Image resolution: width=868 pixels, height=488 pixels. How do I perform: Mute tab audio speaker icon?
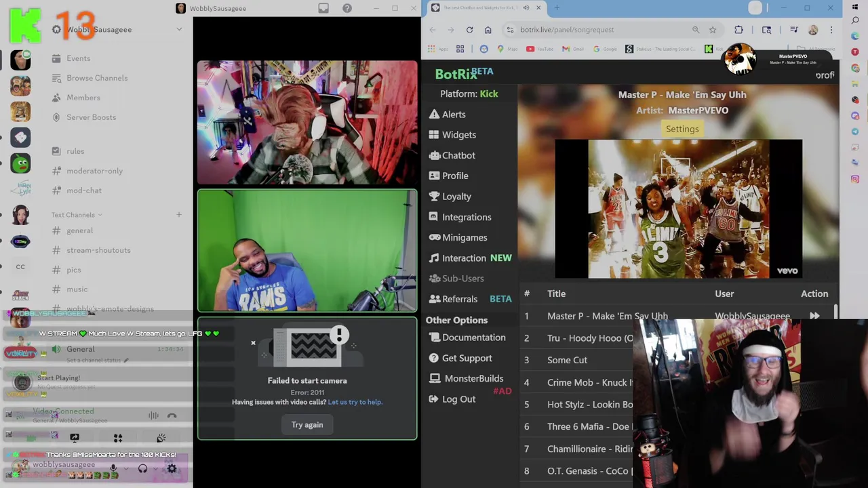526,8
